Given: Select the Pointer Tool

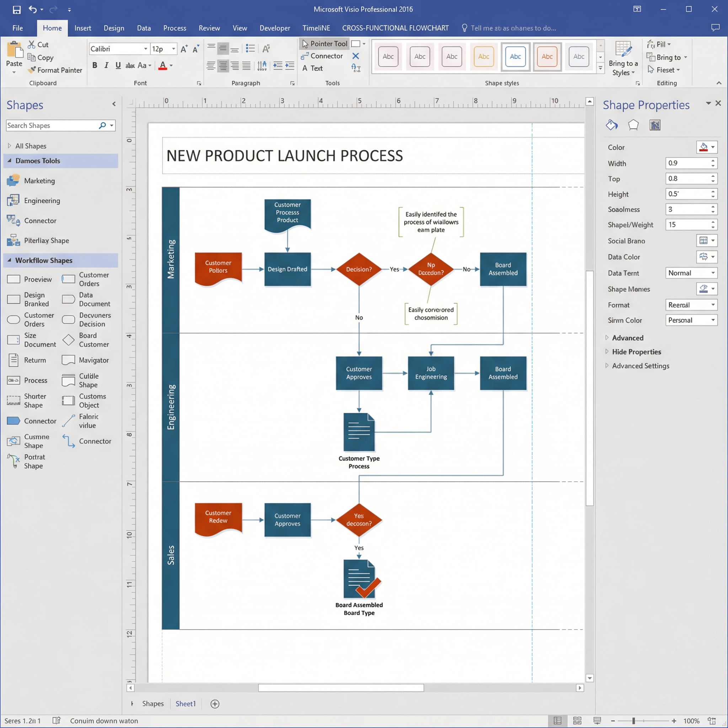Looking at the screenshot, I should point(325,44).
